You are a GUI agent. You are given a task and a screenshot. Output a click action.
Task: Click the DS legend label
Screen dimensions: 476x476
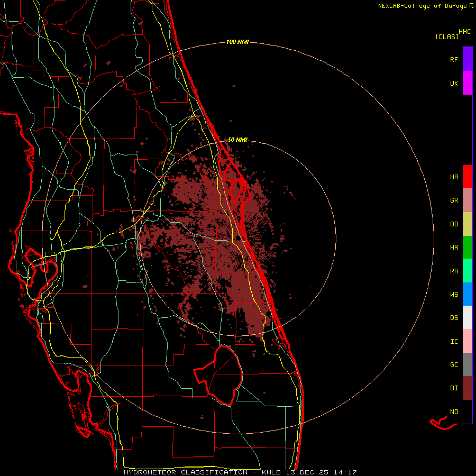pos(454,318)
